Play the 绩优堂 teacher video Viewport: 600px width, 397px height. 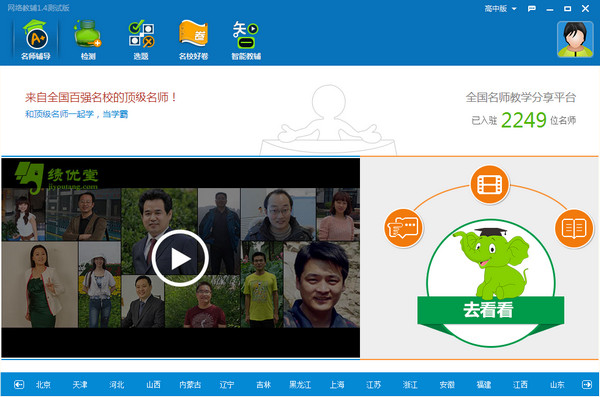pos(180,258)
